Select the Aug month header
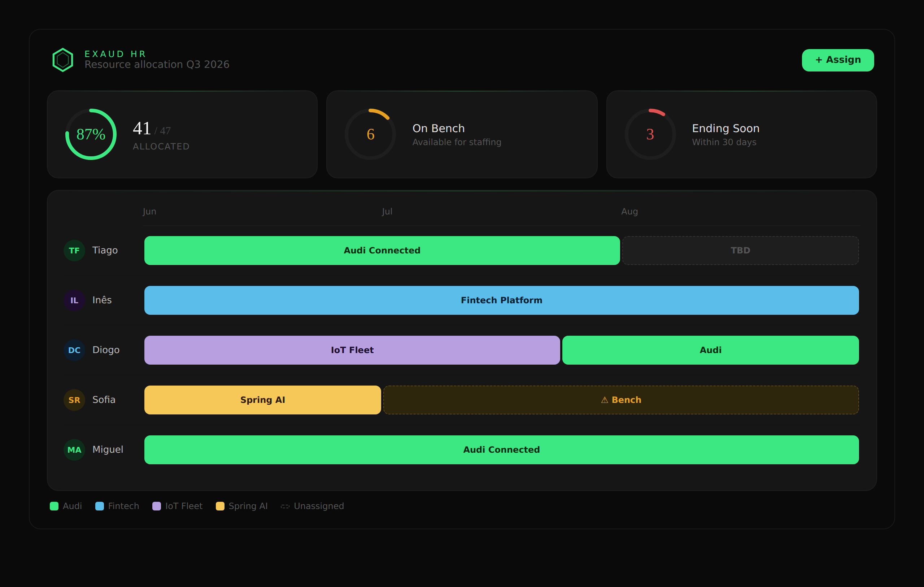 pyautogui.click(x=629, y=212)
